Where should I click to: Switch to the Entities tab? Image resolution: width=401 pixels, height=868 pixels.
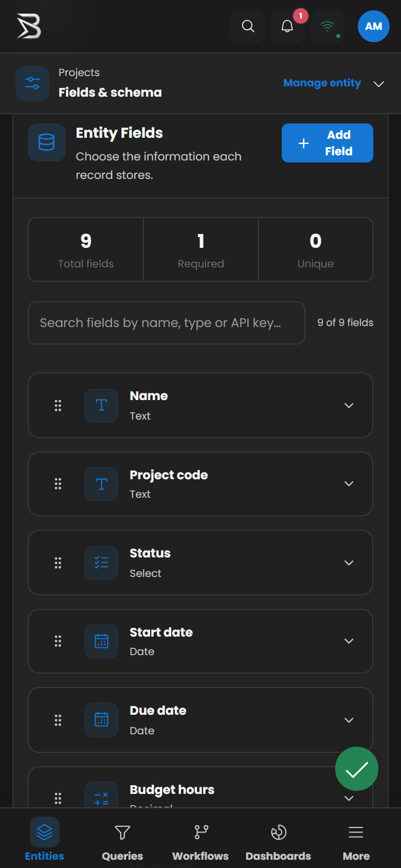pyautogui.click(x=45, y=839)
